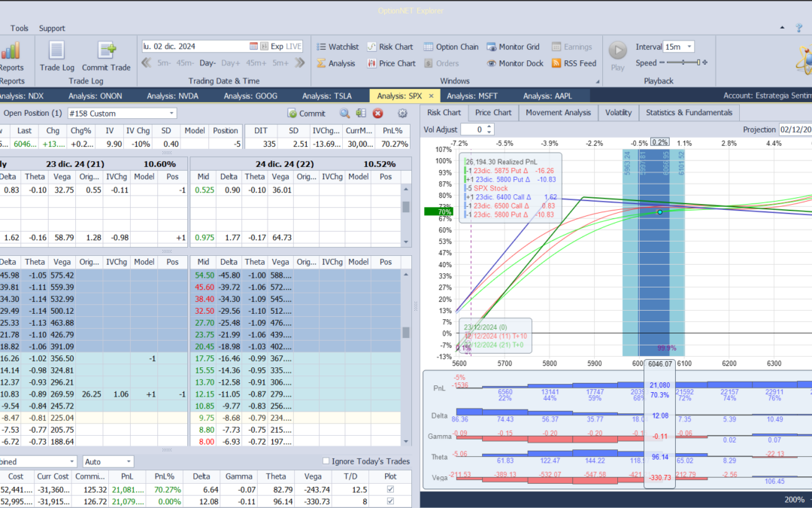Open the Monitor Dock window

click(x=515, y=63)
